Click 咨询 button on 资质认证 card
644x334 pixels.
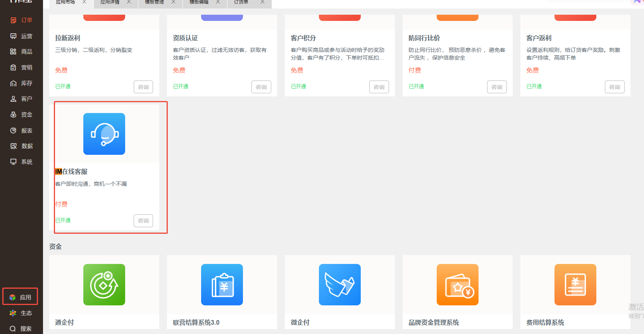tap(261, 87)
